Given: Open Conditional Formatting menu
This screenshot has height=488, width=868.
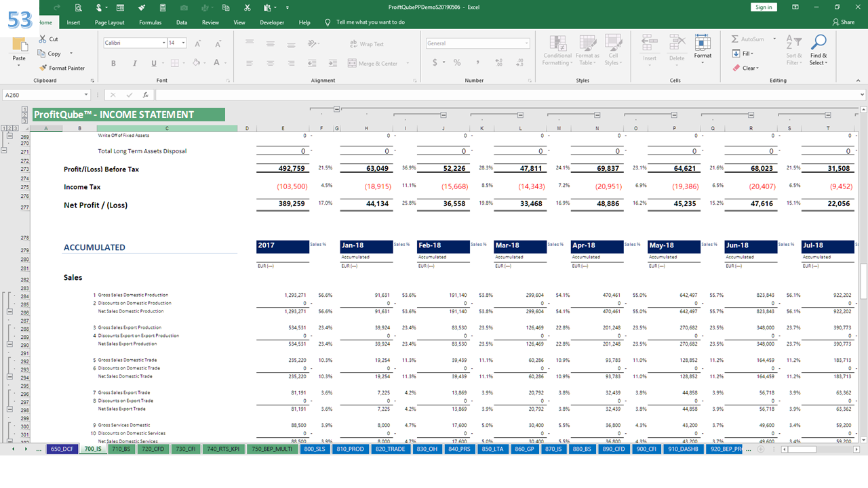Looking at the screenshot, I should coord(557,50).
